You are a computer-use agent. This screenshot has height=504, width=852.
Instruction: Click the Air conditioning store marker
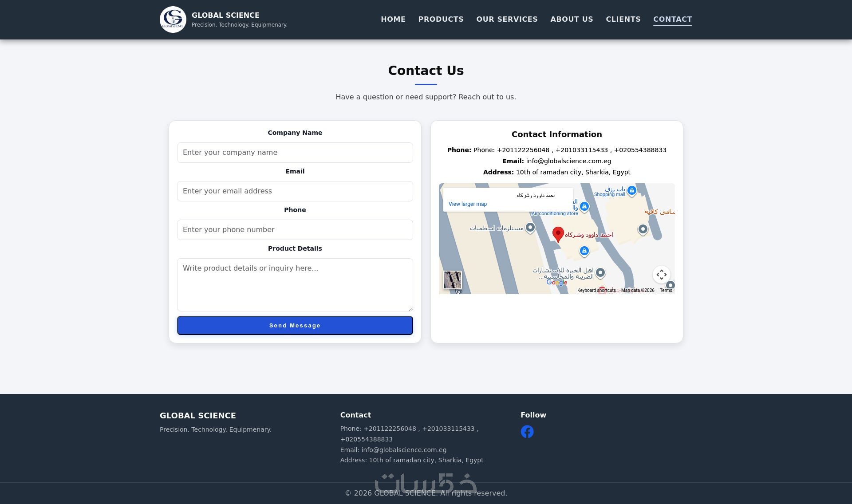pyautogui.click(x=584, y=207)
